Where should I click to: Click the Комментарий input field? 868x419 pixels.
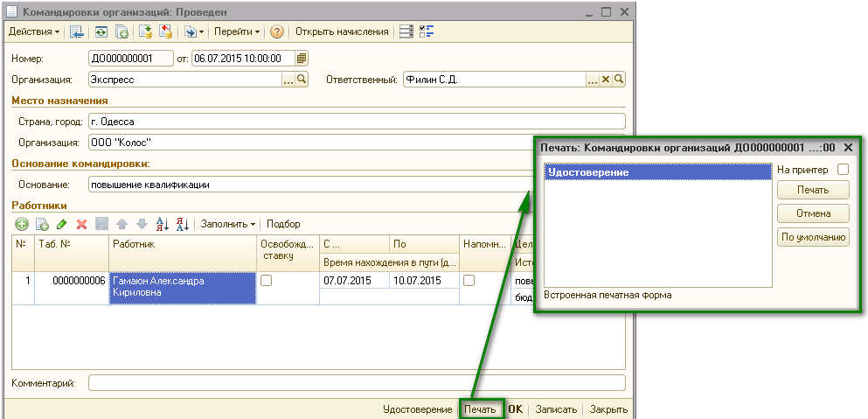357,383
